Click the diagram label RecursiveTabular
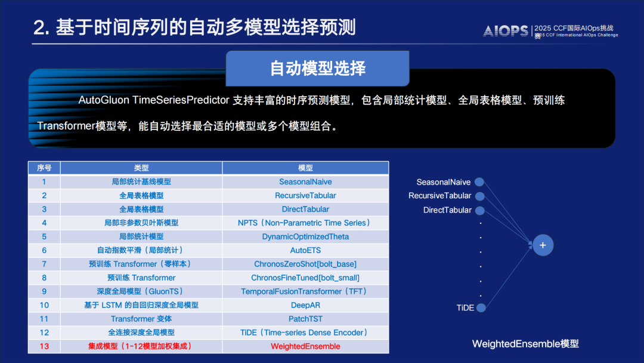 tap(440, 196)
